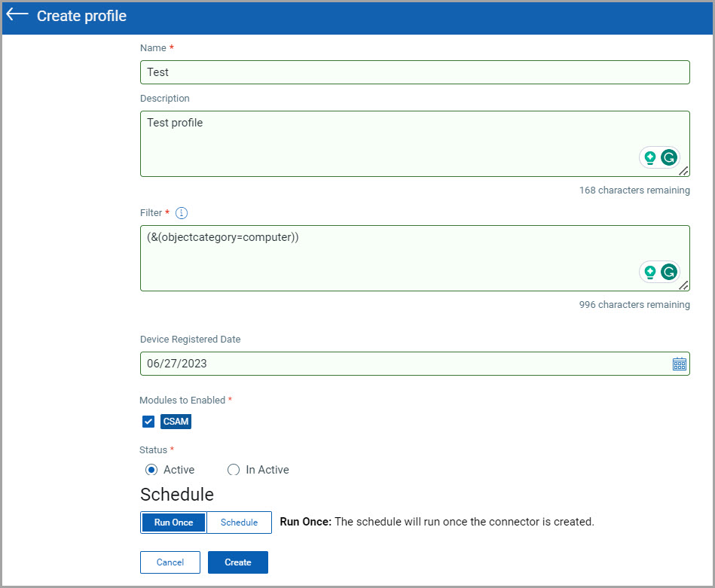Click the Filter info icon
This screenshot has width=715, height=588.
click(x=182, y=213)
